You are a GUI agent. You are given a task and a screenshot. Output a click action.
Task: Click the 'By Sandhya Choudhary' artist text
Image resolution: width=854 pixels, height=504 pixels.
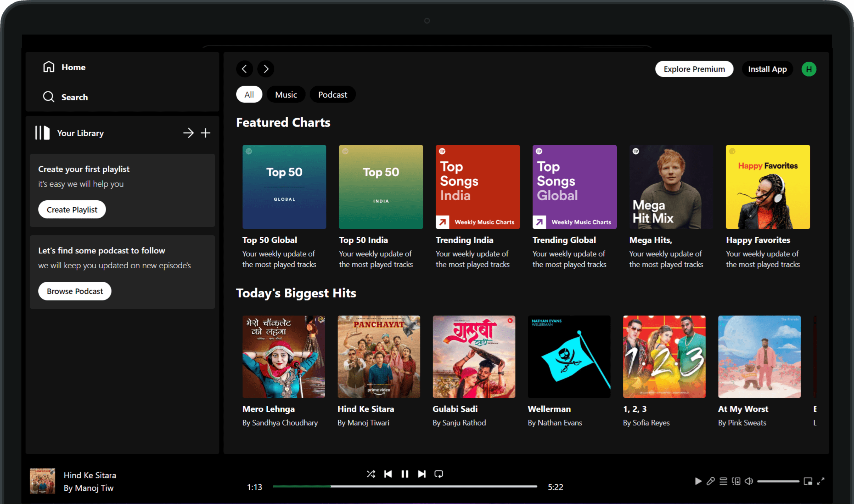coord(280,423)
